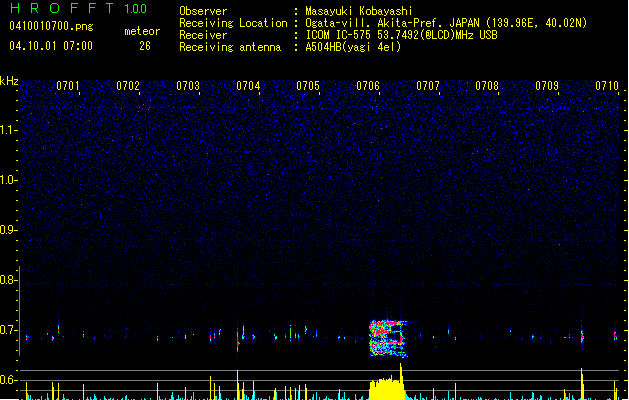
Task: Click the 0705 time marker
Action: click(x=308, y=86)
